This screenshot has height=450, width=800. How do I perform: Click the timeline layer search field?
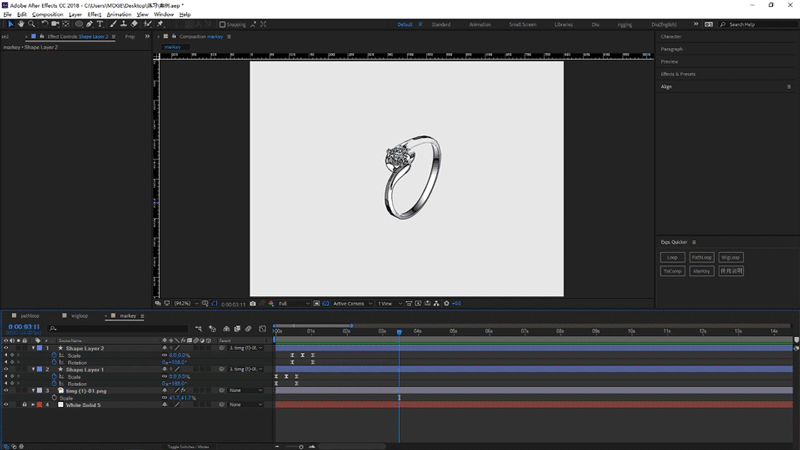tap(118, 329)
